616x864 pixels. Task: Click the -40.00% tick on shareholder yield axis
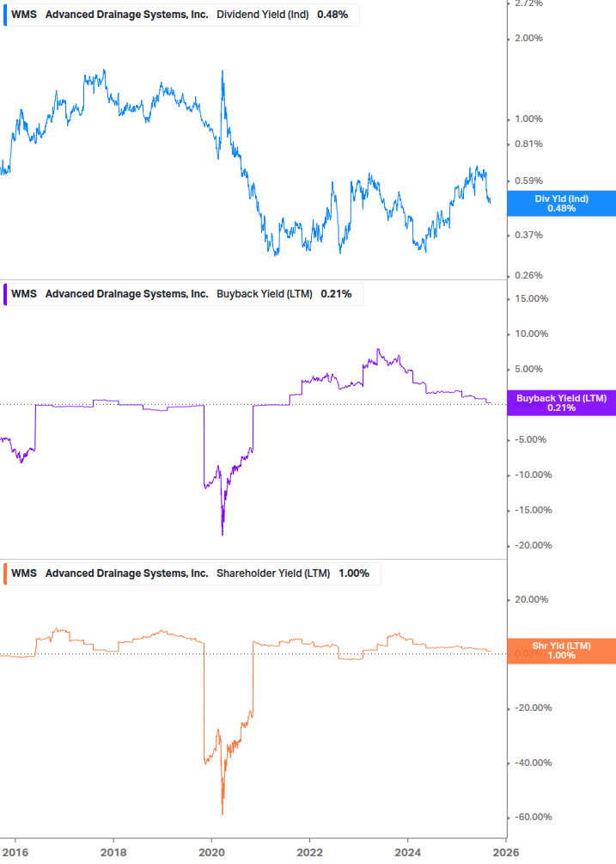click(533, 763)
